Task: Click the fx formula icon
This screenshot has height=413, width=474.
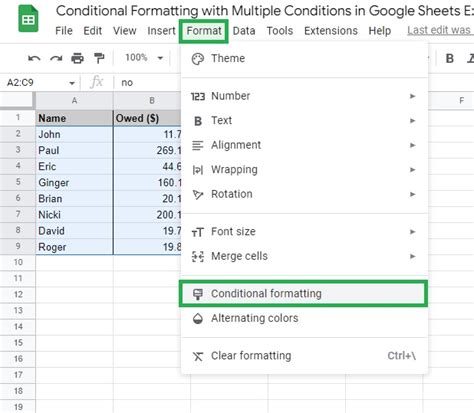Action: coord(97,82)
